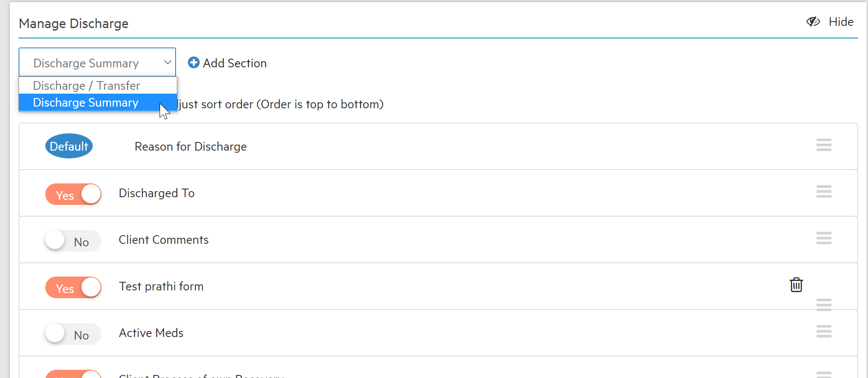Screen dimensions: 868x378
Task: Click the Discharged To reorder handle
Action: click(824, 192)
